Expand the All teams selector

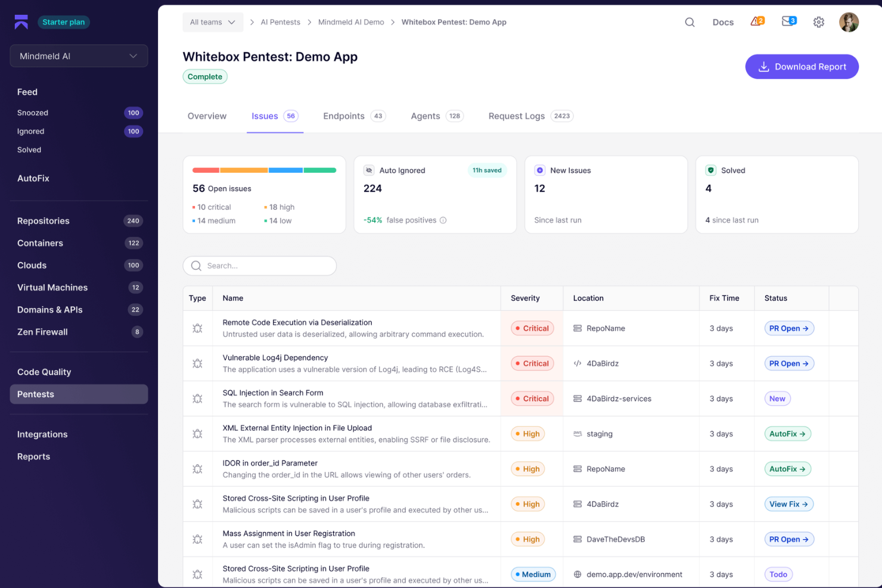tap(213, 21)
